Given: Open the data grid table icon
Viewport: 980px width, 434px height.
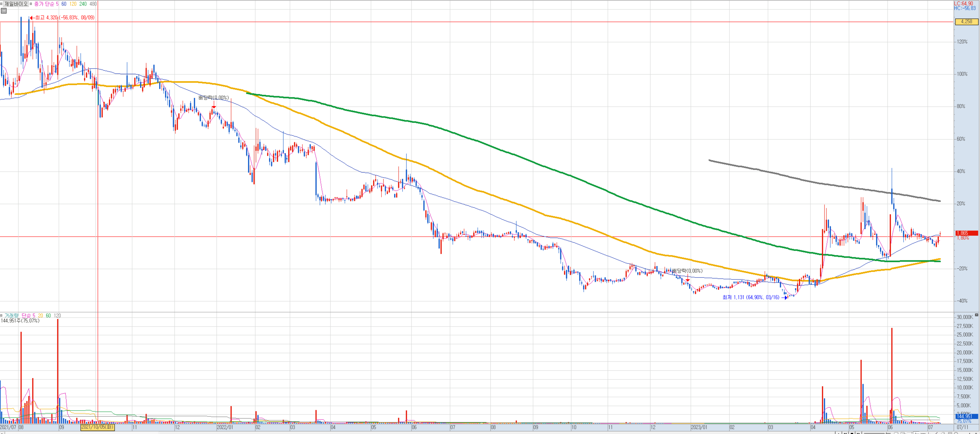Looking at the screenshot, I should [4, 11].
